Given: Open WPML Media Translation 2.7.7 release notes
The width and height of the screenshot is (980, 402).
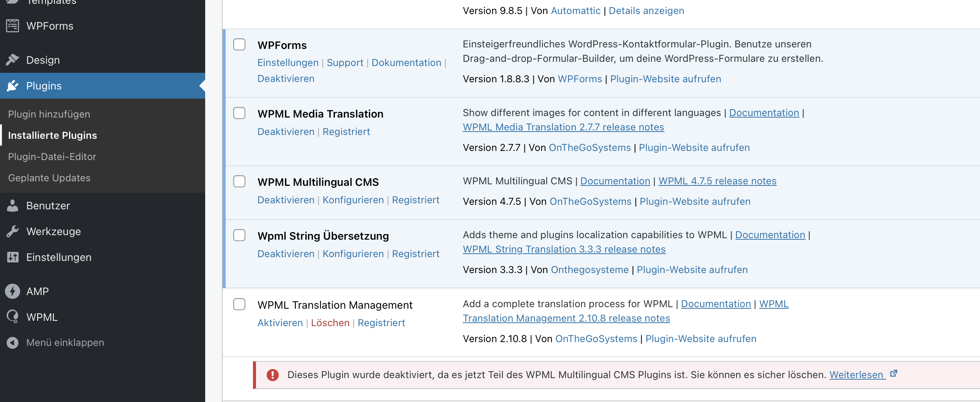Looking at the screenshot, I should click(564, 127).
